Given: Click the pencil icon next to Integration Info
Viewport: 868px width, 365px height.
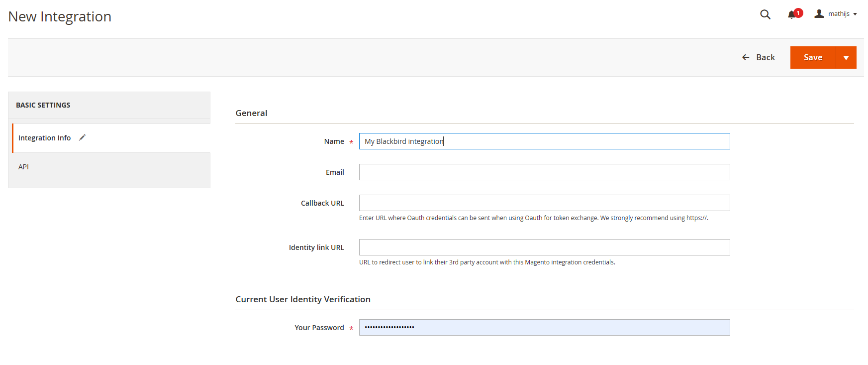Looking at the screenshot, I should pyautogui.click(x=83, y=137).
